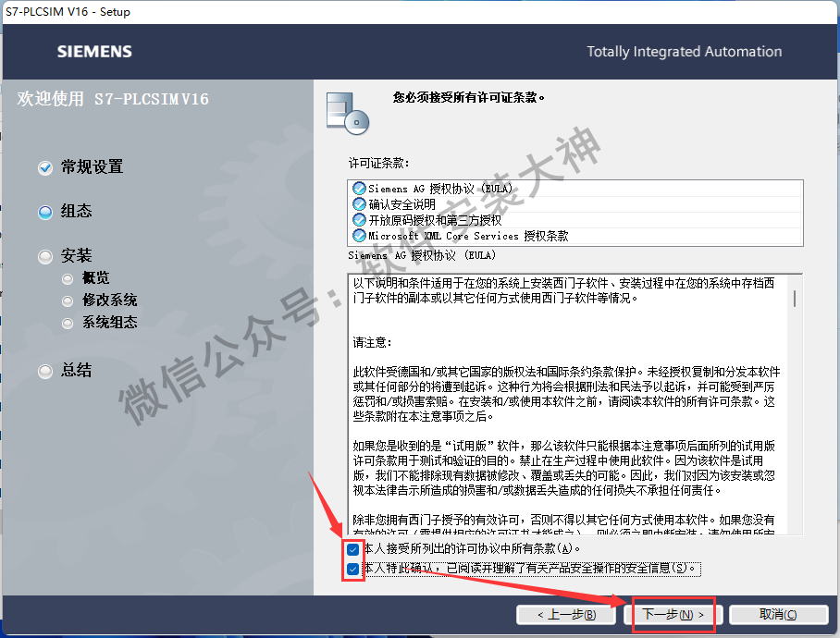Click the SIEMENS logo in the header
840x638 pixels.
pyautogui.click(x=94, y=52)
